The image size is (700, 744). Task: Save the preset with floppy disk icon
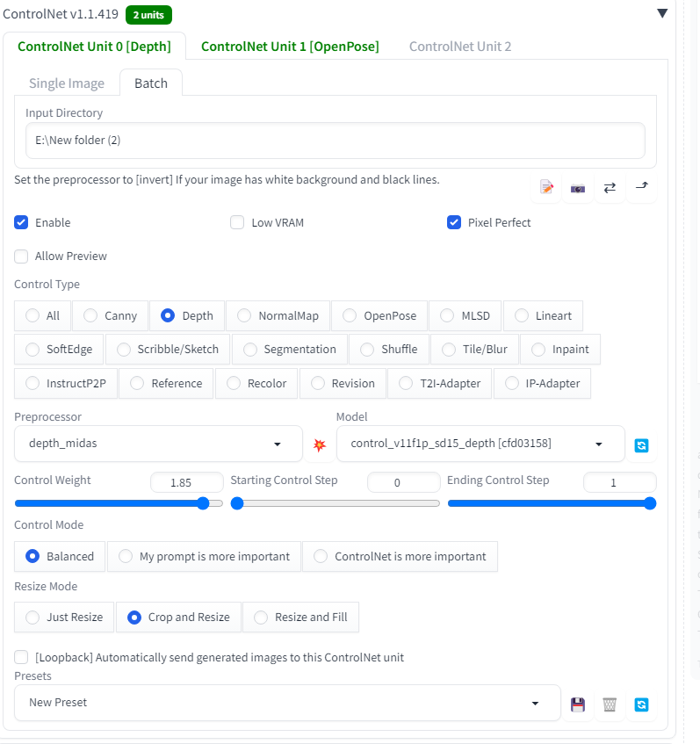click(578, 704)
